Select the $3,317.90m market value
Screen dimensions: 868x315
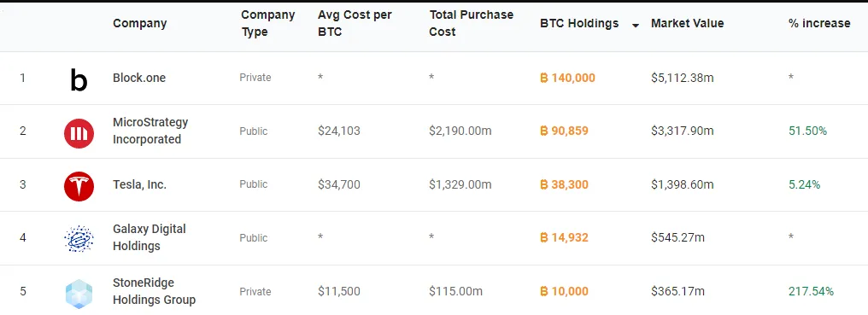click(x=682, y=131)
